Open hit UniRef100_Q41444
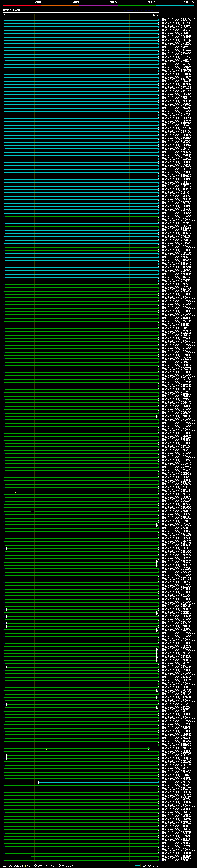This screenshot has width=197, height=868. coord(177,50)
